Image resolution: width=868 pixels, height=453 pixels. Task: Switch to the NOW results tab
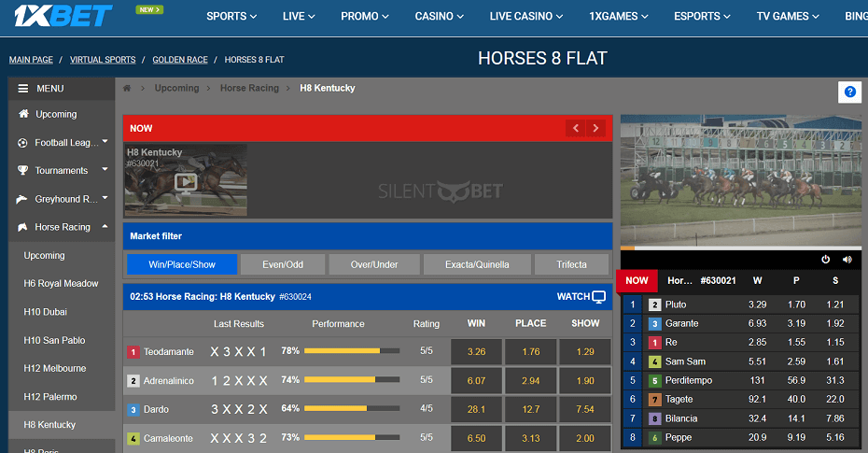[x=637, y=281]
